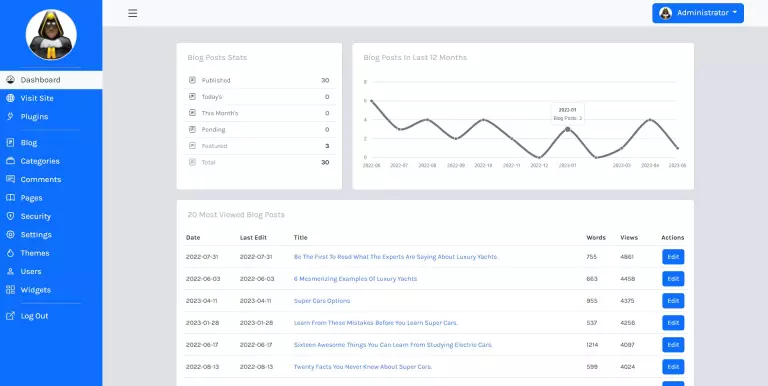Click the Security shield icon

(x=10, y=216)
